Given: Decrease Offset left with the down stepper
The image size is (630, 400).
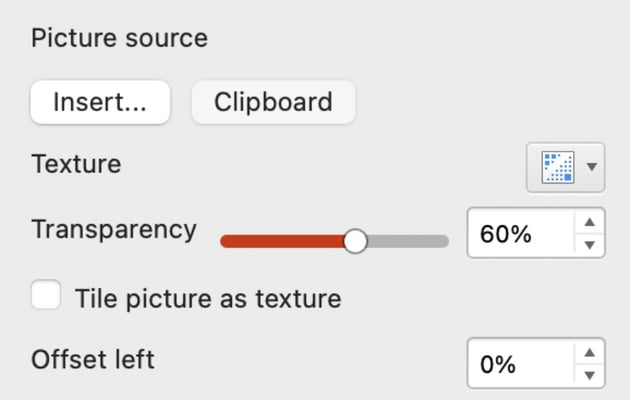Looking at the screenshot, I should pos(590,376).
